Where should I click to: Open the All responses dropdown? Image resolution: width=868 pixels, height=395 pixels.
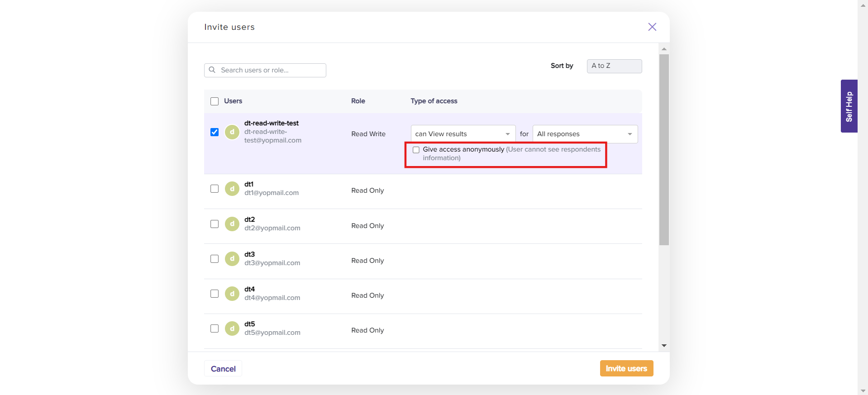[x=585, y=134]
